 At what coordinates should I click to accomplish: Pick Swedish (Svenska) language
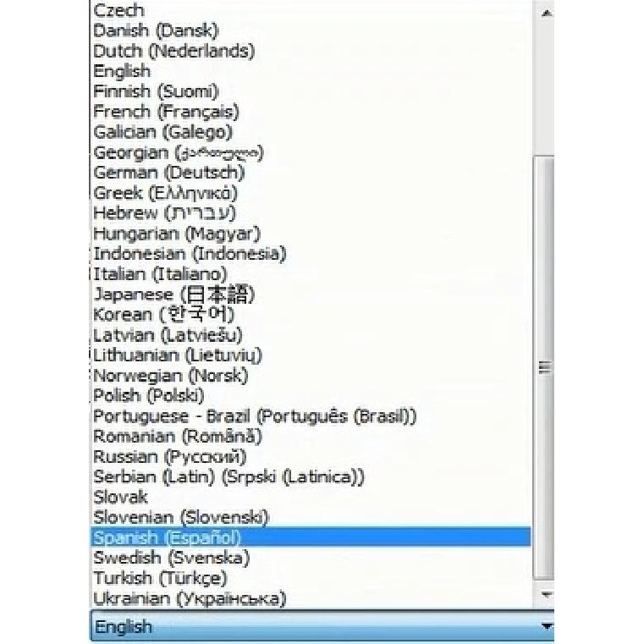pos(311,558)
